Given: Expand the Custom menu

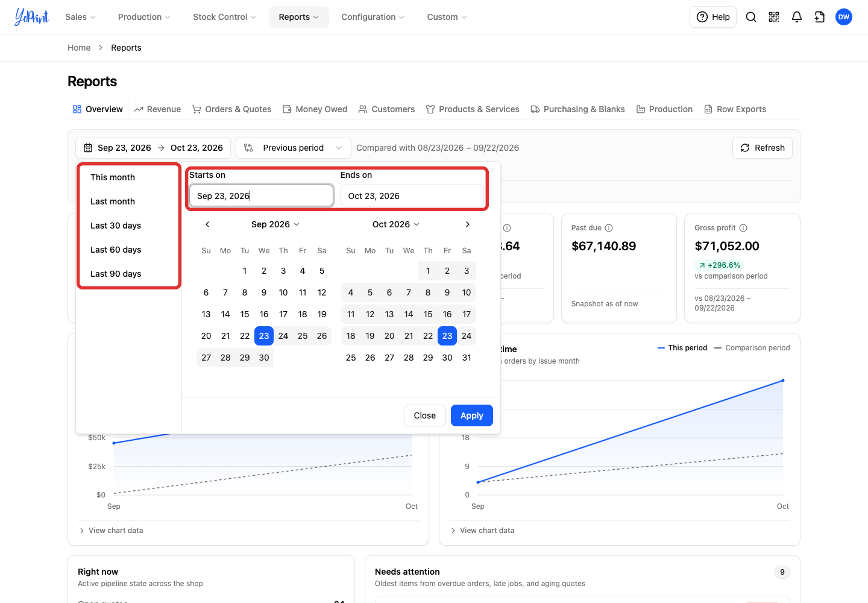Looking at the screenshot, I should [447, 17].
